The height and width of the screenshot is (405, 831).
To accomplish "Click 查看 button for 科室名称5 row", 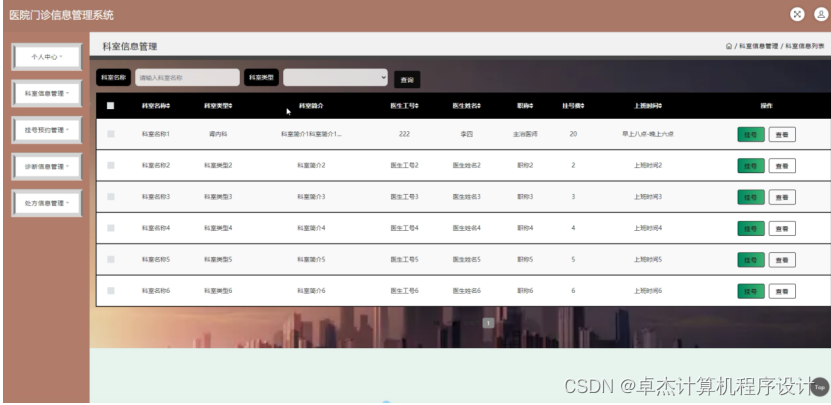I will click(782, 260).
